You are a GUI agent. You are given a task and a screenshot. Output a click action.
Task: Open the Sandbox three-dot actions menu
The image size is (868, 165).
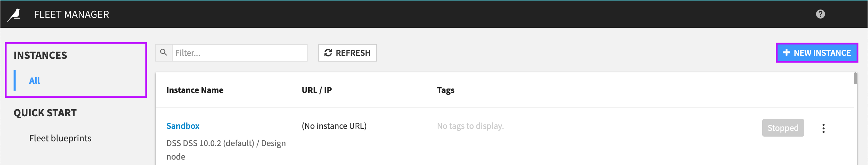[x=823, y=128]
